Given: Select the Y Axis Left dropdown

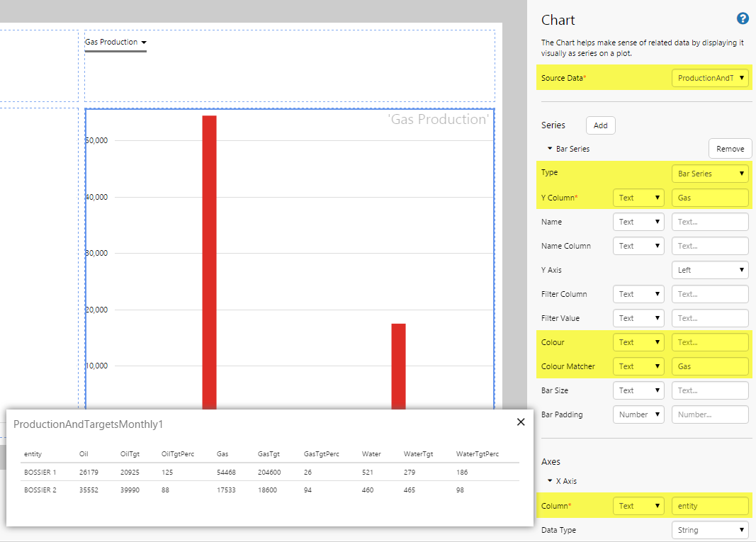Looking at the screenshot, I should pos(710,270).
